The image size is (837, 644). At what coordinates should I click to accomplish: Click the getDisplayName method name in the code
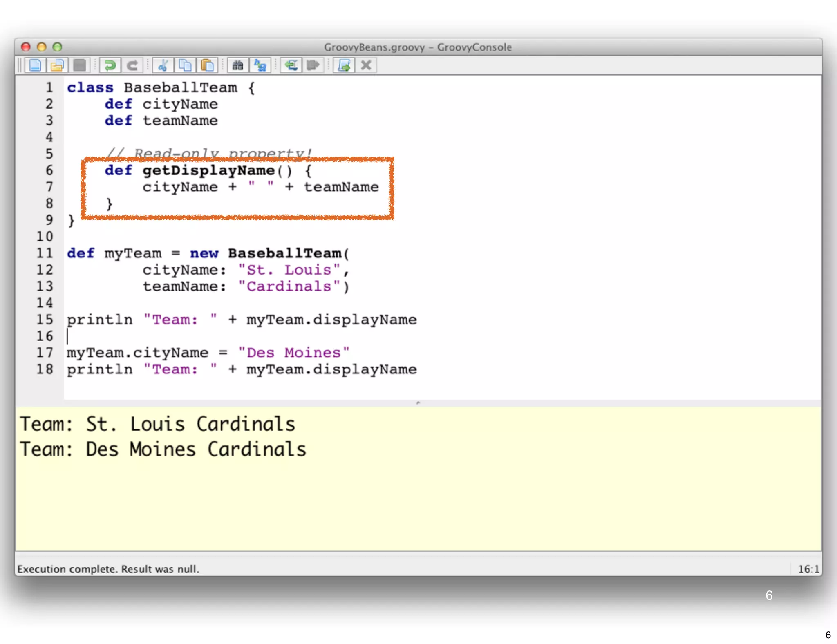pos(208,170)
